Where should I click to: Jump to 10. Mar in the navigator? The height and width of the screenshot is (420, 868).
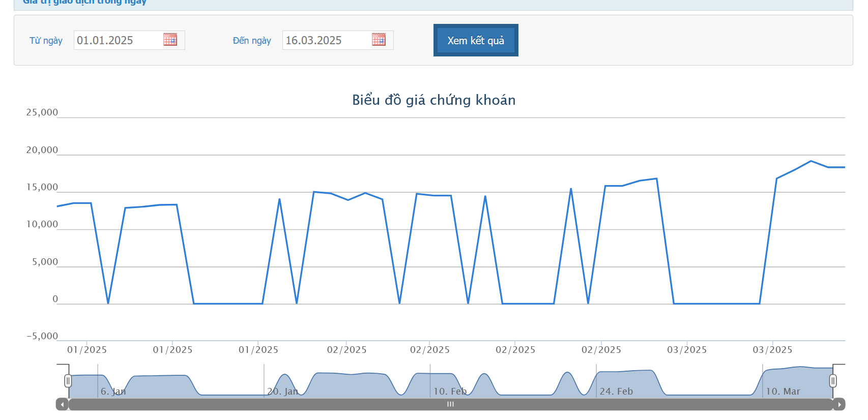[x=783, y=392]
